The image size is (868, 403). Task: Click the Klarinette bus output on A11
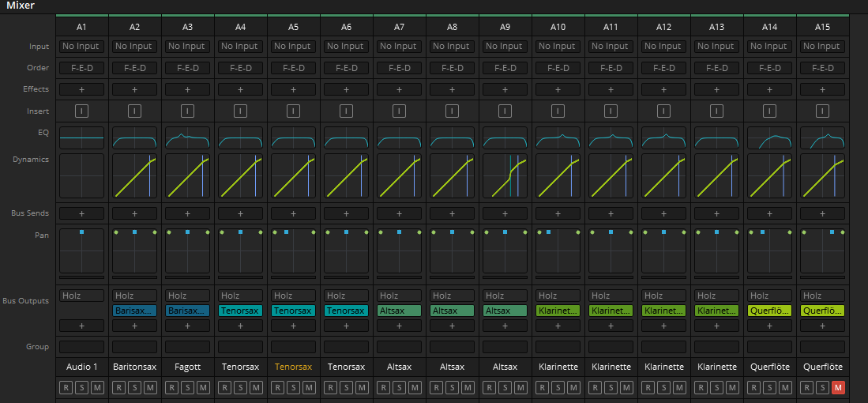(611, 311)
